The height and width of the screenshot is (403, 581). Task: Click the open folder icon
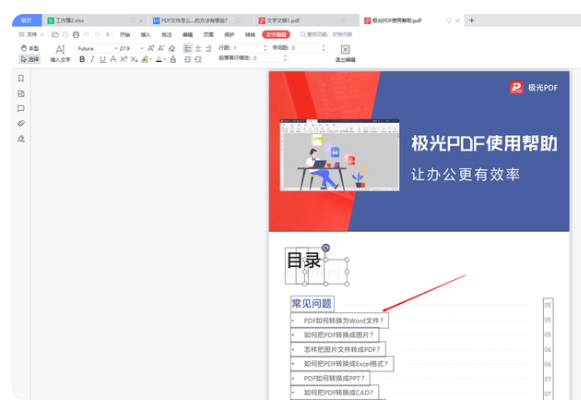tap(55, 34)
